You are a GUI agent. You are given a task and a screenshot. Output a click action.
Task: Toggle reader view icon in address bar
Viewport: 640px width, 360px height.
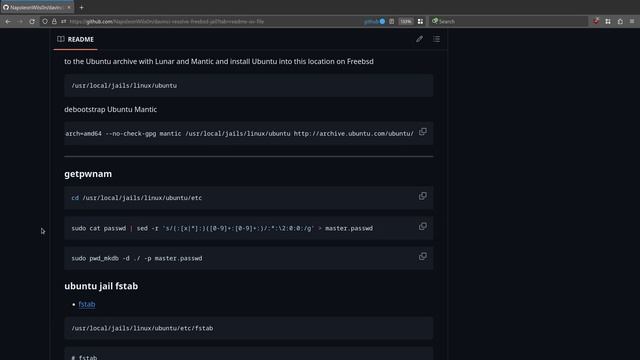click(391, 21)
